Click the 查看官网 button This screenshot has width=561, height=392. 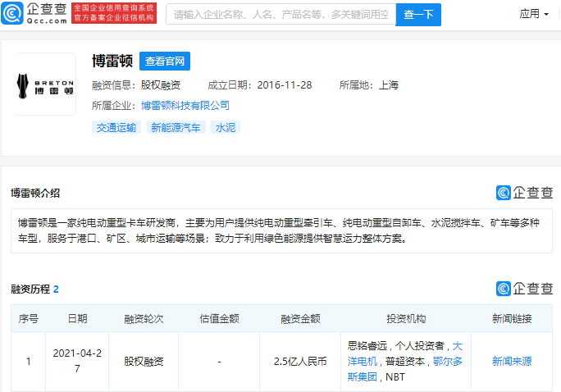[165, 62]
